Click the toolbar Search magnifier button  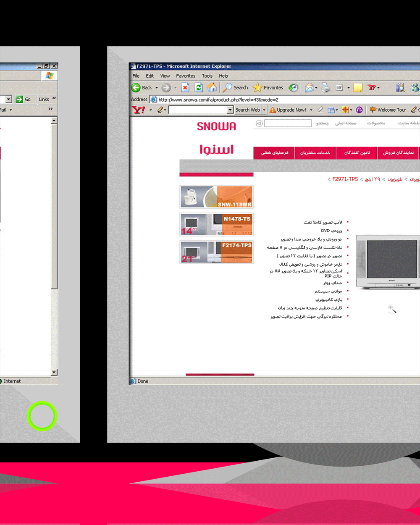coord(235,87)
